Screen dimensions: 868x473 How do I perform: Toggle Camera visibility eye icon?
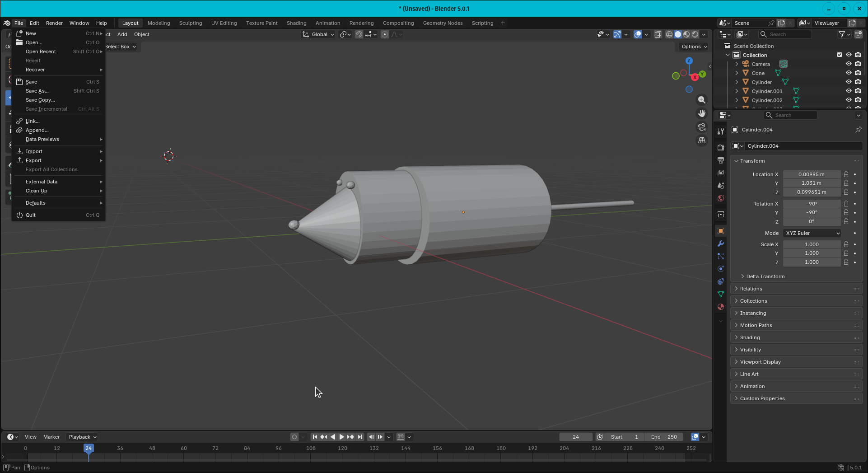[849, 64]
